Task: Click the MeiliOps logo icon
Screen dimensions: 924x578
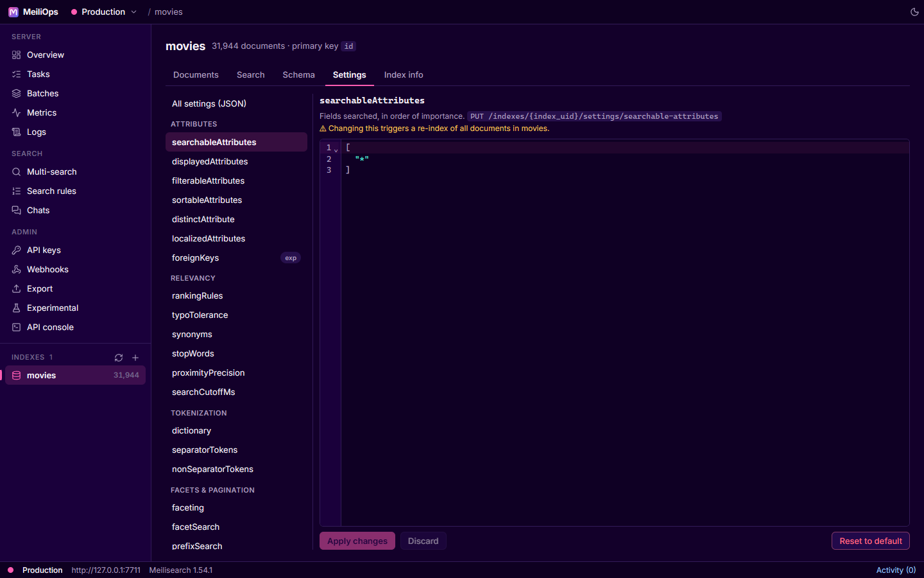Action: [13, 12]
